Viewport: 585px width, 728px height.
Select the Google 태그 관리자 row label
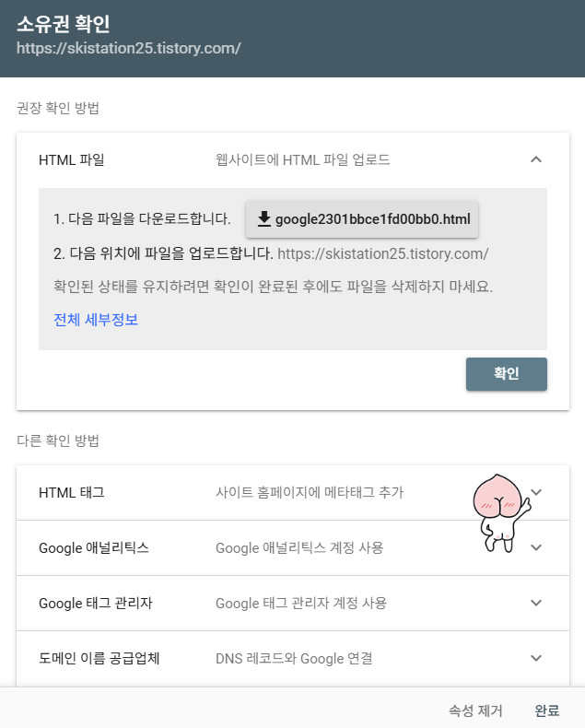96,603
